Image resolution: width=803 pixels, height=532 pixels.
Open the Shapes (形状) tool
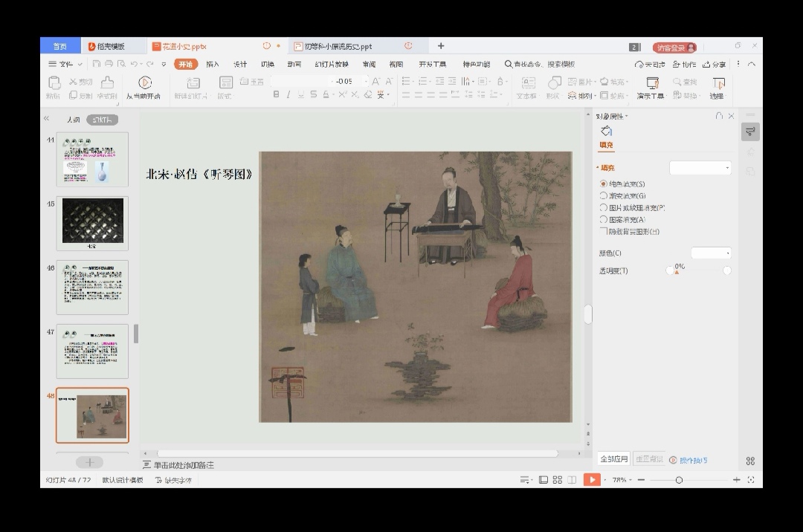[552, 83]
